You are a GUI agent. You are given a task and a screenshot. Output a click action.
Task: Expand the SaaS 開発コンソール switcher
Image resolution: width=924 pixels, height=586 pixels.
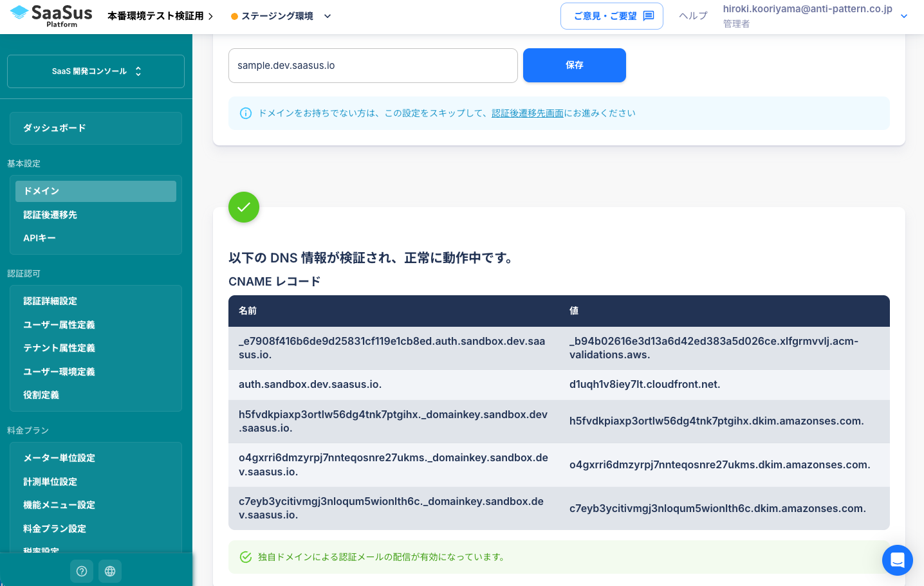95,71
